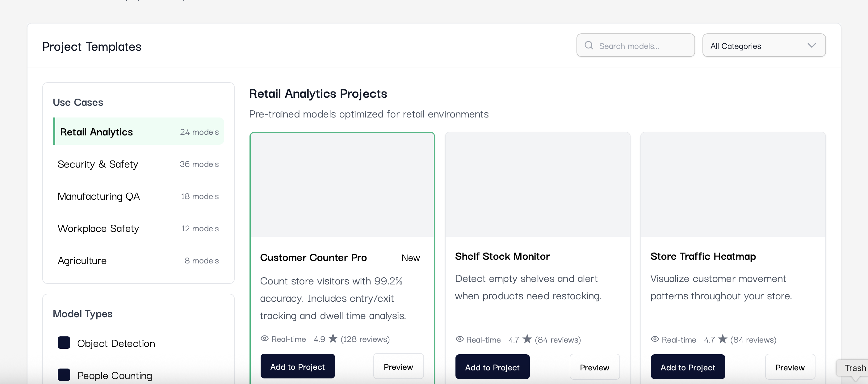
Task: Click the All Categories chevron arrow
Action: tap(812, 45)
